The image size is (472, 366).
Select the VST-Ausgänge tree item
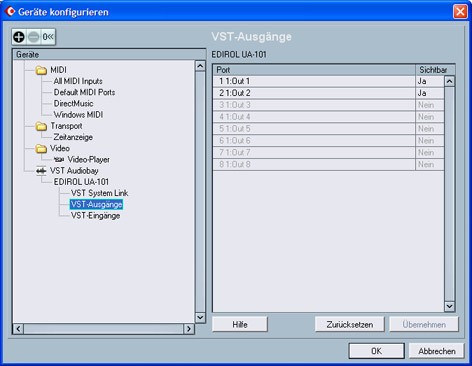coord(96,204)
